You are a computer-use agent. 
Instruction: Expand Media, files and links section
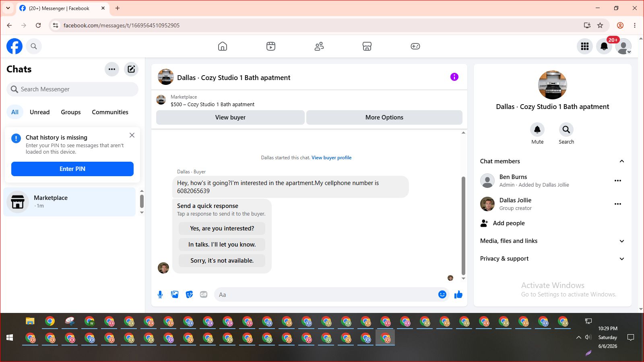point(622,241)
